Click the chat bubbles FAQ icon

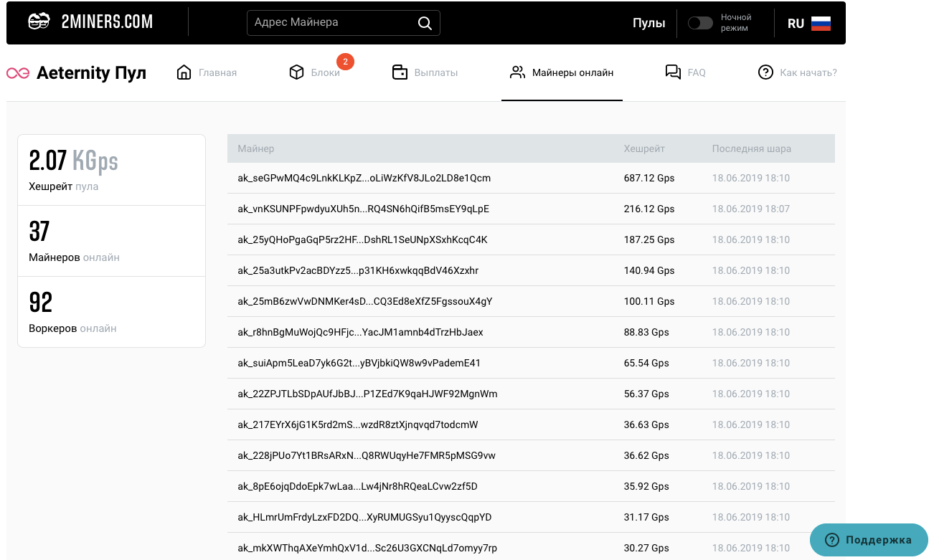(x=672, y=72)
